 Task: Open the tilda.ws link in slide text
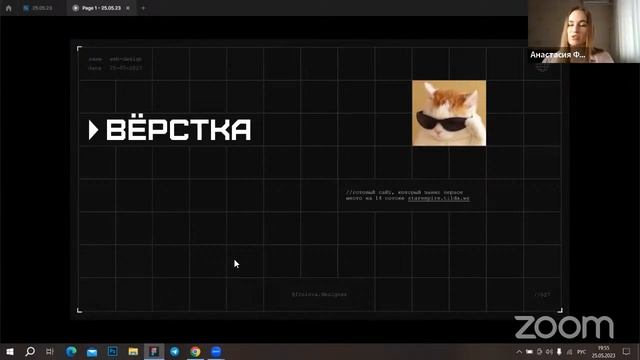coord(438,198)
